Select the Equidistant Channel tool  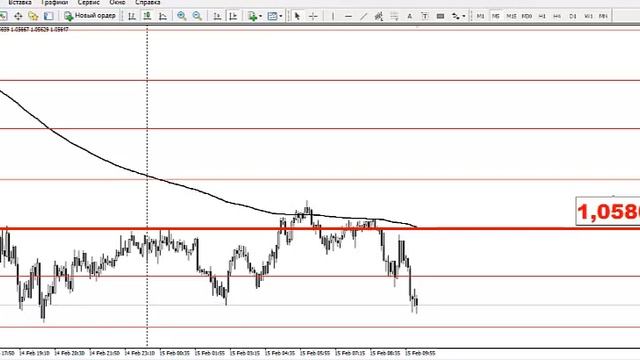[x=378, y=16]
